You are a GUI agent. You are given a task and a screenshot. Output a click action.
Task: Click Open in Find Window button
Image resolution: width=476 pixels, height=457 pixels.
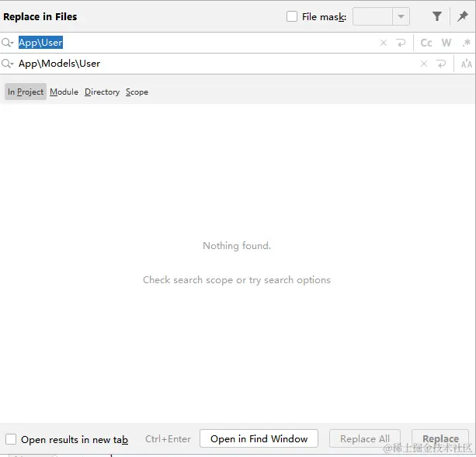pos(259,438)
